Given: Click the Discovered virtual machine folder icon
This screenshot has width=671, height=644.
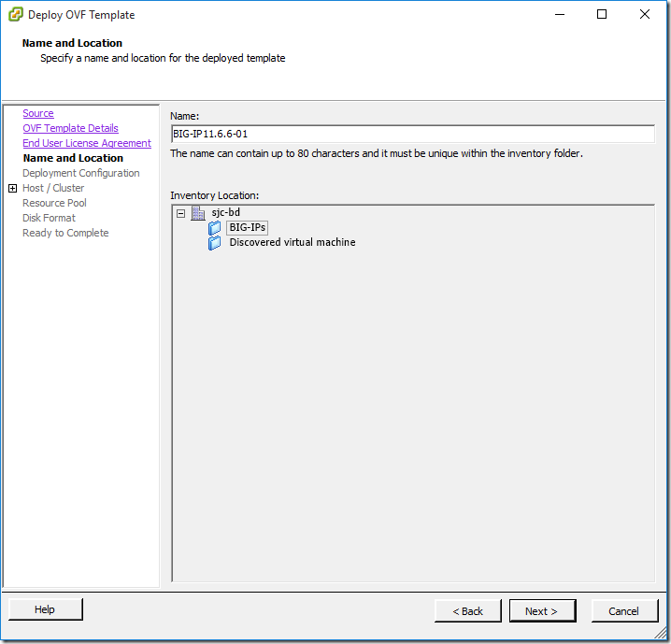Looking at the screenshot, I should point(214,243).
